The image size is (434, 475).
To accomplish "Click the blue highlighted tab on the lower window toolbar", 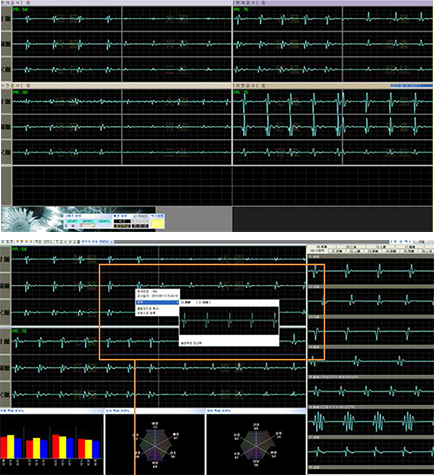I will click(97, 241).
